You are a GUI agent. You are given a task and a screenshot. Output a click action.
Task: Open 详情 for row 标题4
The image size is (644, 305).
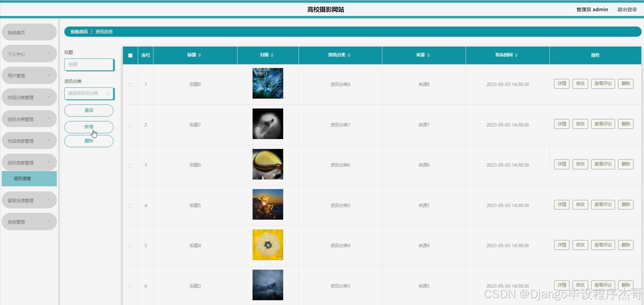pos(562,245)
